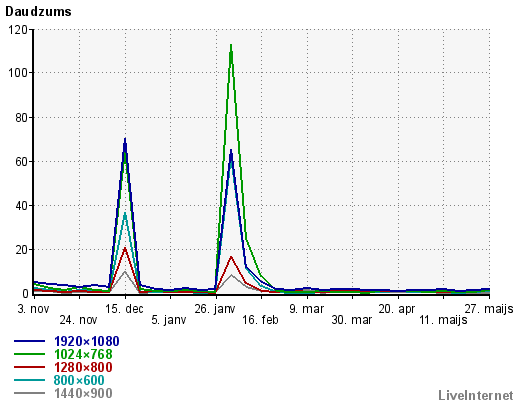Click the '3. nov' axis label
The height and width of the screenshot is (405, 520).
click(x=33, y=309)
